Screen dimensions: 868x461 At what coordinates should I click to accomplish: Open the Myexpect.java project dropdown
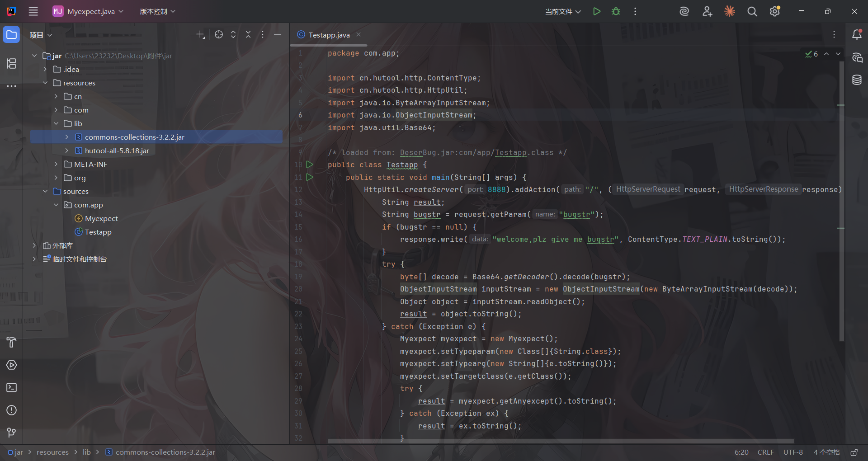89,11
